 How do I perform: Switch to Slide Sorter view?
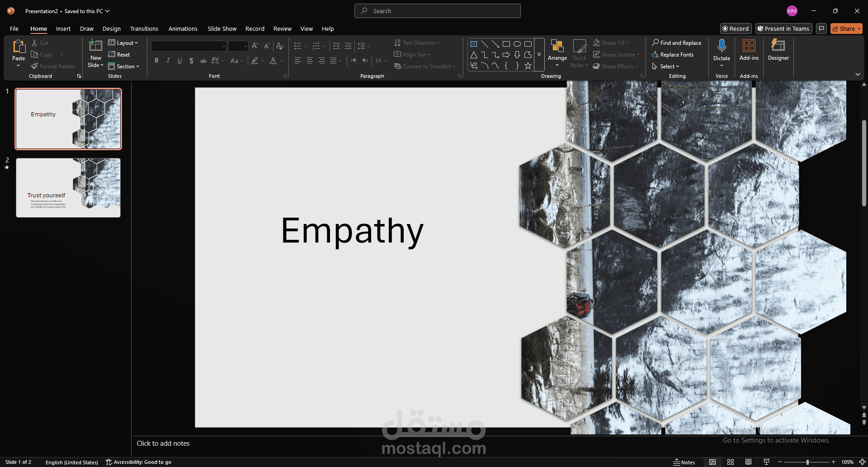click(x=730, y=462)
